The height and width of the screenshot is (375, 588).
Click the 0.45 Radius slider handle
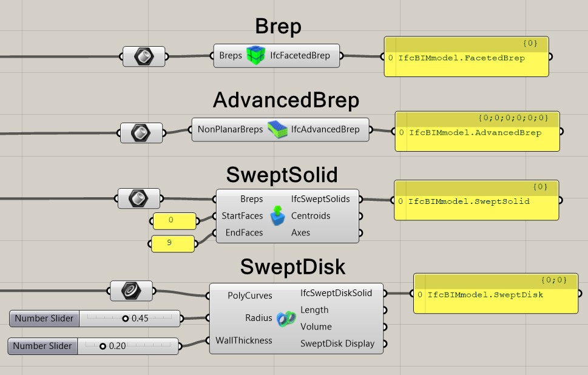pos(126,318)
